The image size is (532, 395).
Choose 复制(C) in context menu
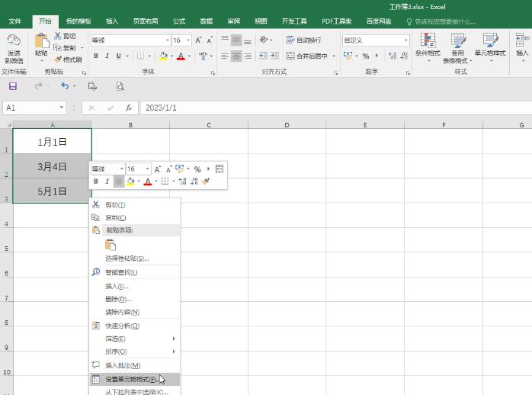(x=134, y=218)
